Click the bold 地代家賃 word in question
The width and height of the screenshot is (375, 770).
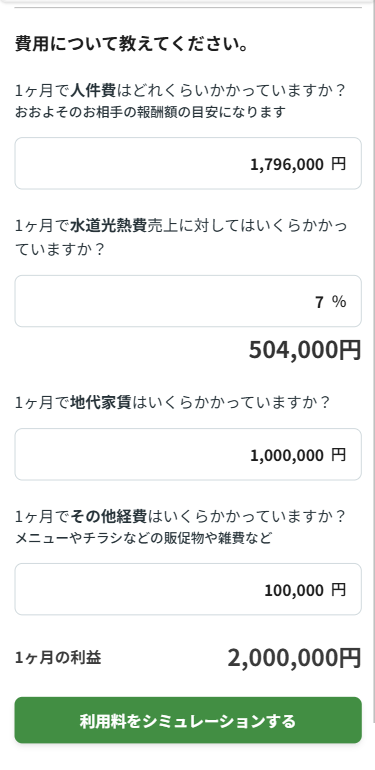(101, 403)
